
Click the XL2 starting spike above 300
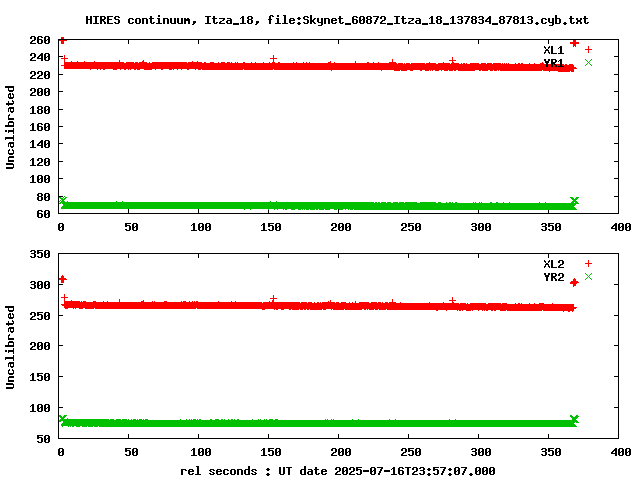click(x=62, y=279)
